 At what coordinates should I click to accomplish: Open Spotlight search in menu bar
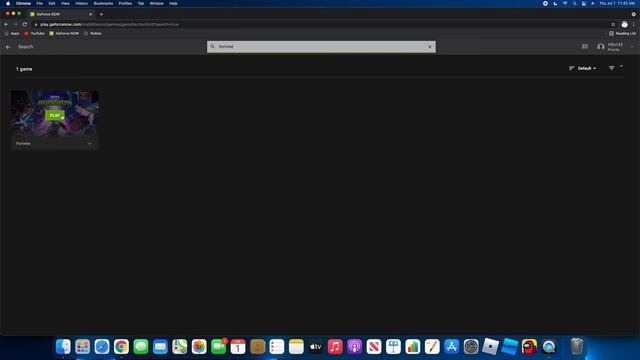[x=574, y=3]
